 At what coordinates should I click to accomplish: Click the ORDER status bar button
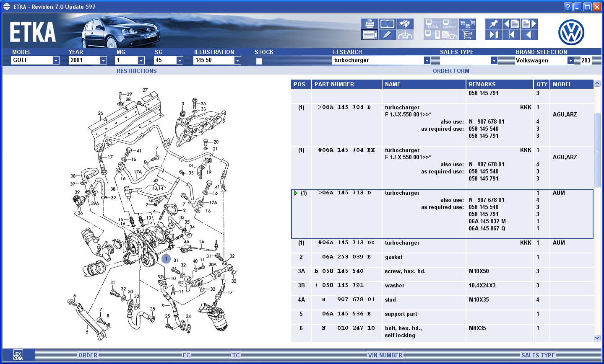(88, 355)
